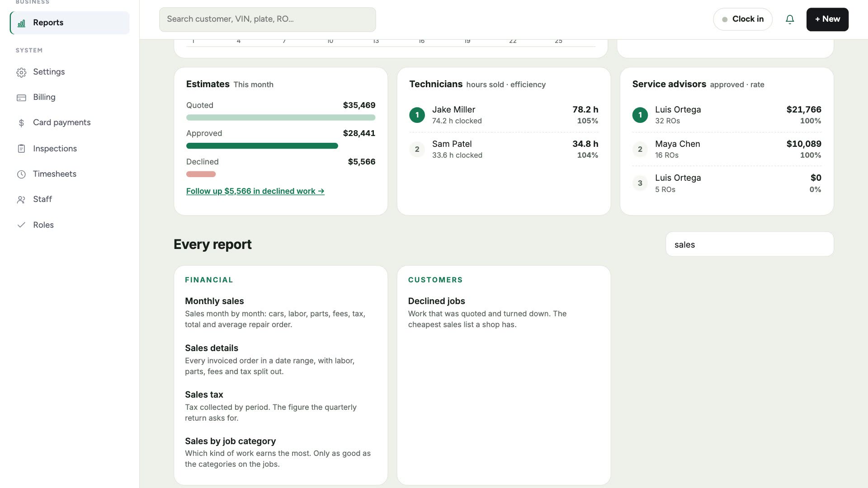
Task: Click Maya Chen advisor name
Action: (x=677, y=144)
